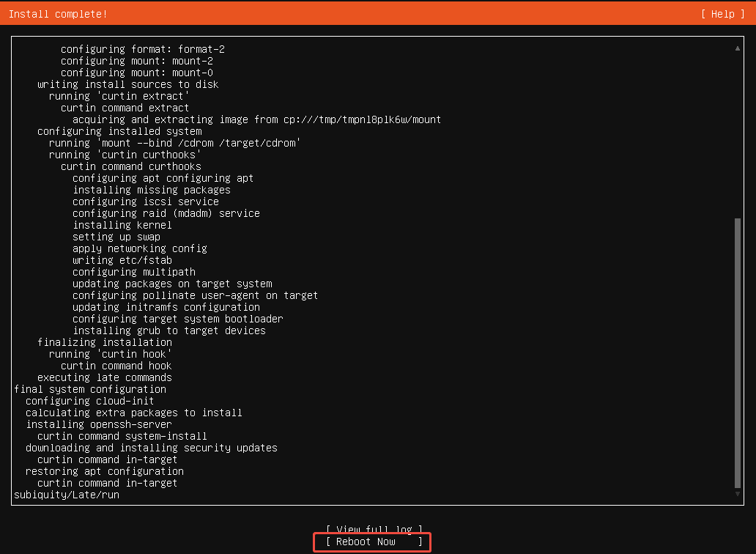Click 'executing late commands' line
Image resolution: width=756 pixels, height=554 pixels.
pyautogui.click(x=105, y=377)
